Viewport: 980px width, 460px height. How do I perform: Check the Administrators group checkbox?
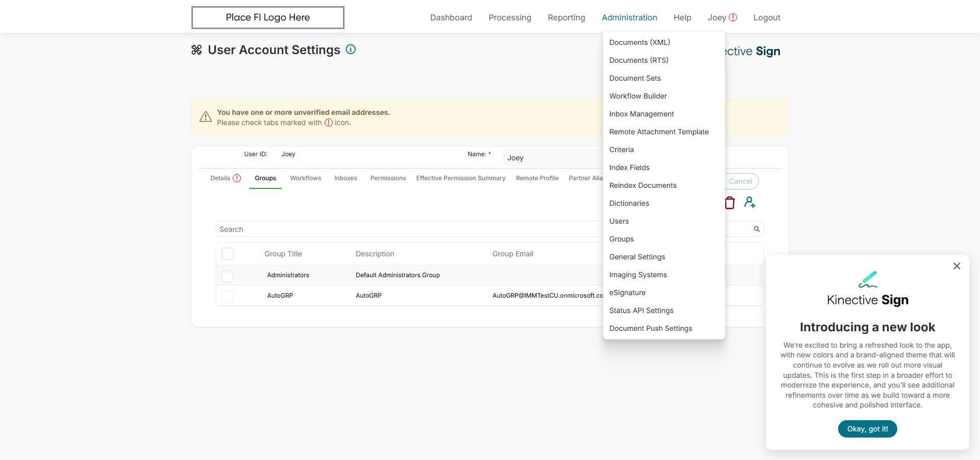[x=228, y=276]
